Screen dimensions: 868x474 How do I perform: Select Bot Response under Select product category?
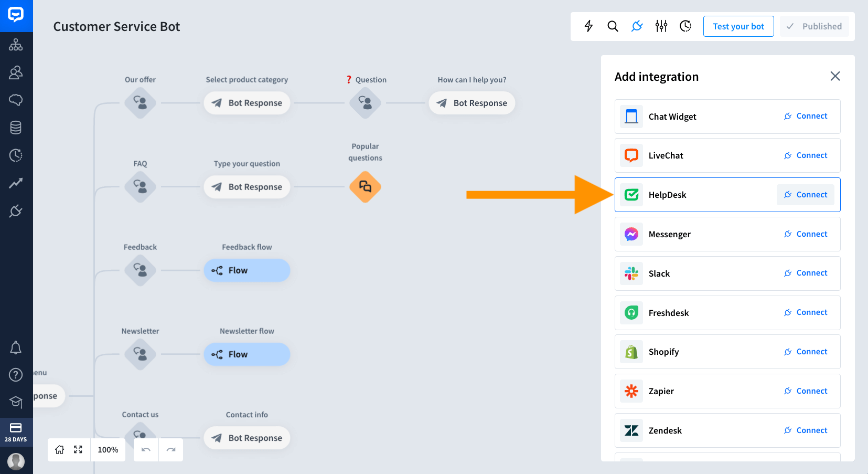coord(247,103)
